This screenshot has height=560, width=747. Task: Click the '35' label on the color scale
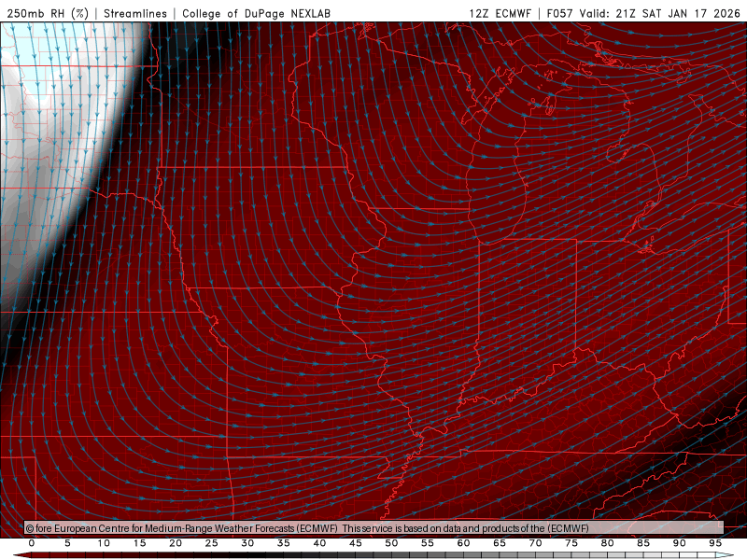(x=284, y=543)
